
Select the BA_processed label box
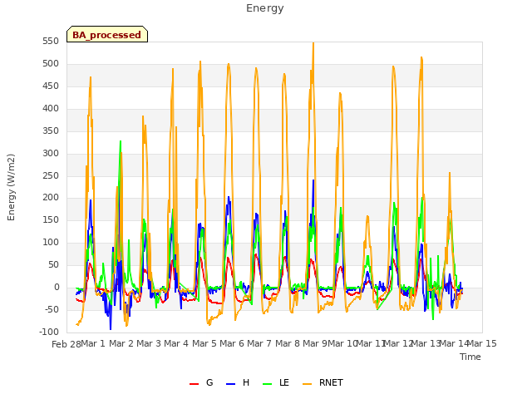[x=107, y=34]
